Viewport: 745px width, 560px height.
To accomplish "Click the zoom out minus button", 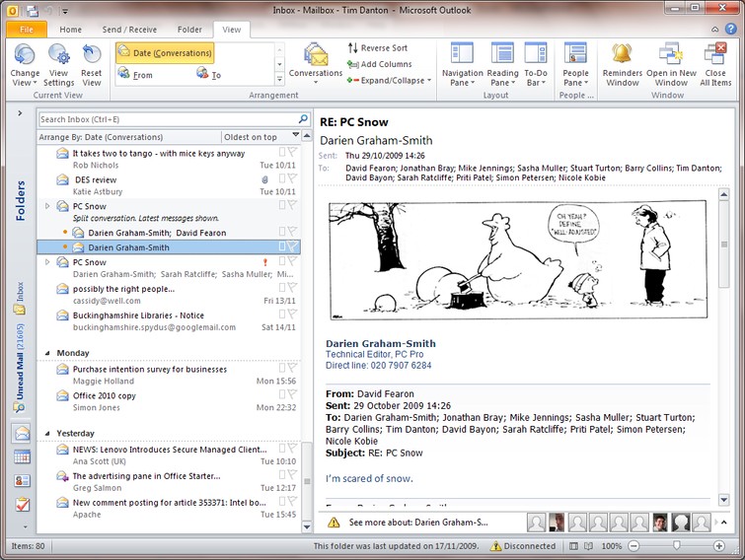I will [x=633, y=546].
